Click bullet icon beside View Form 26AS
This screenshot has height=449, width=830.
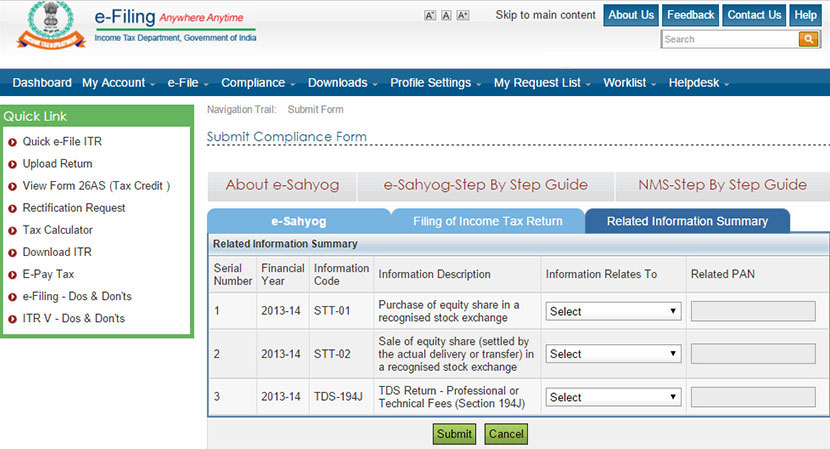[x=12, y=186]
